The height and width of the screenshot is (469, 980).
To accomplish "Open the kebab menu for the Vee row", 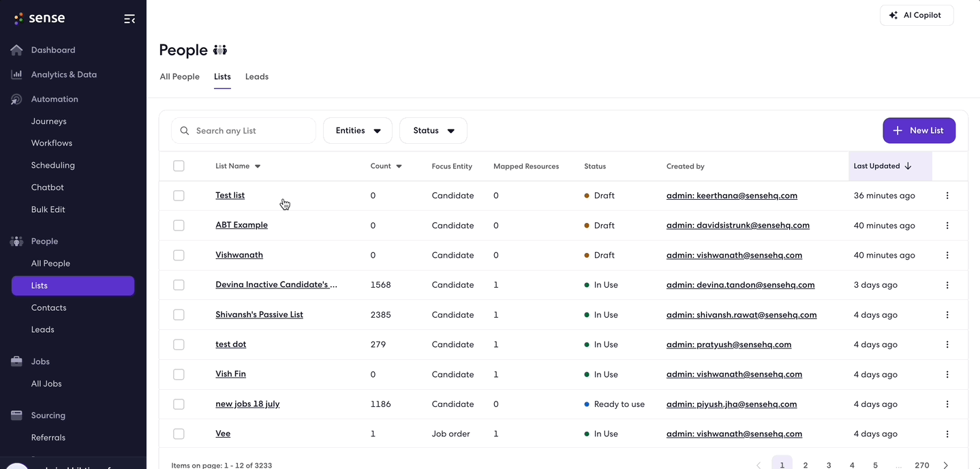I will (x=947, y=434).
